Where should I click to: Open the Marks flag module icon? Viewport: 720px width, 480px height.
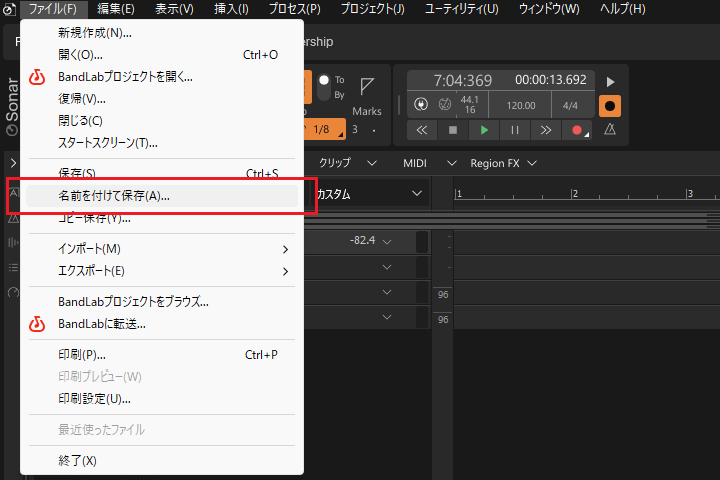(367, 87)
